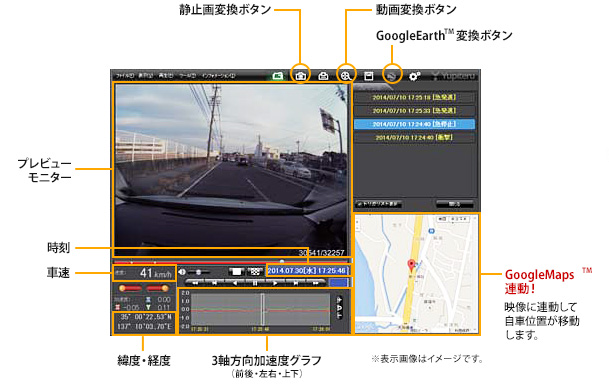Click the checkered display-mode button

pyautogui.click(x=255, y=271)
